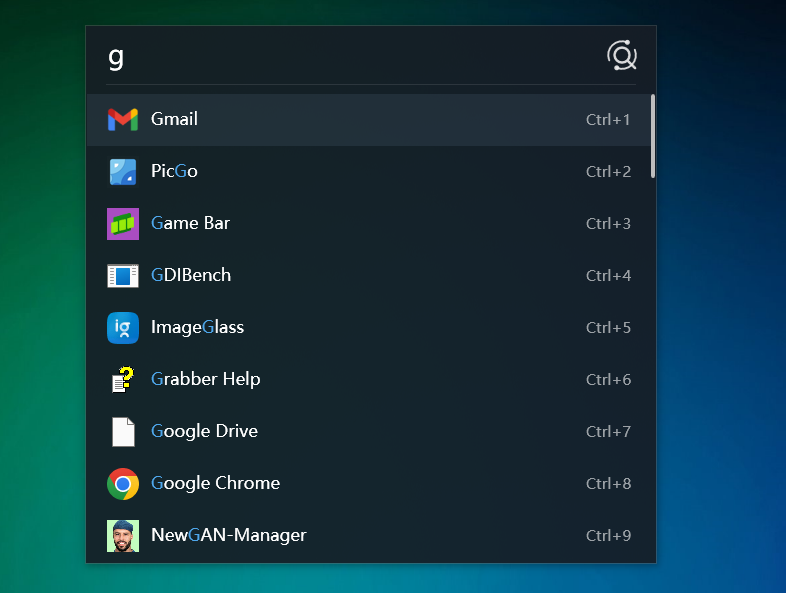Click the PicGo app icon
Screen dimensions: 786x593
123,172
